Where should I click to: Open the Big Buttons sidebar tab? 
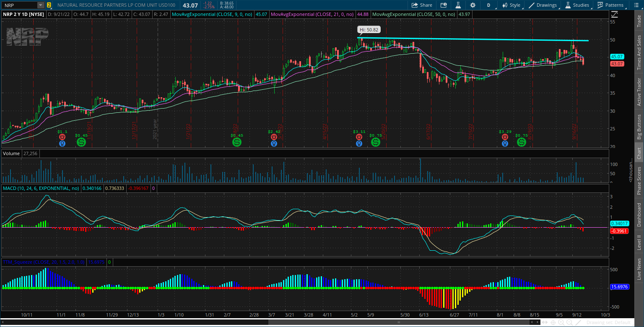[x=639, y=127]
